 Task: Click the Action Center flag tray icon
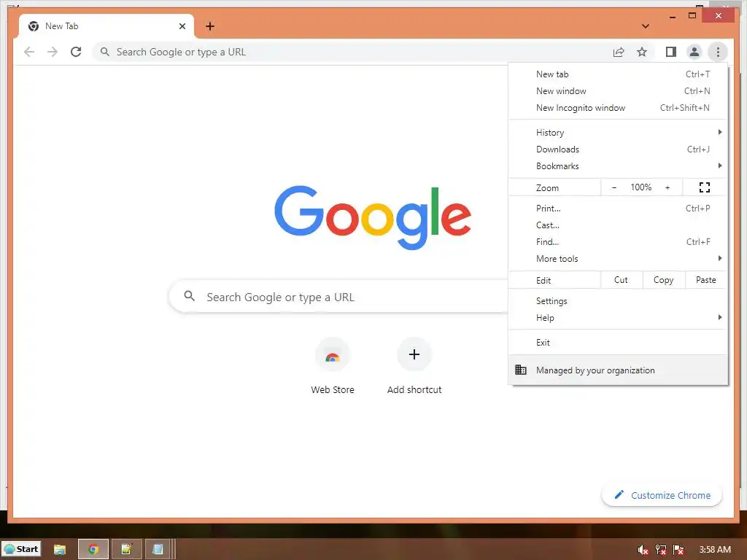click(x=678, y=550)
